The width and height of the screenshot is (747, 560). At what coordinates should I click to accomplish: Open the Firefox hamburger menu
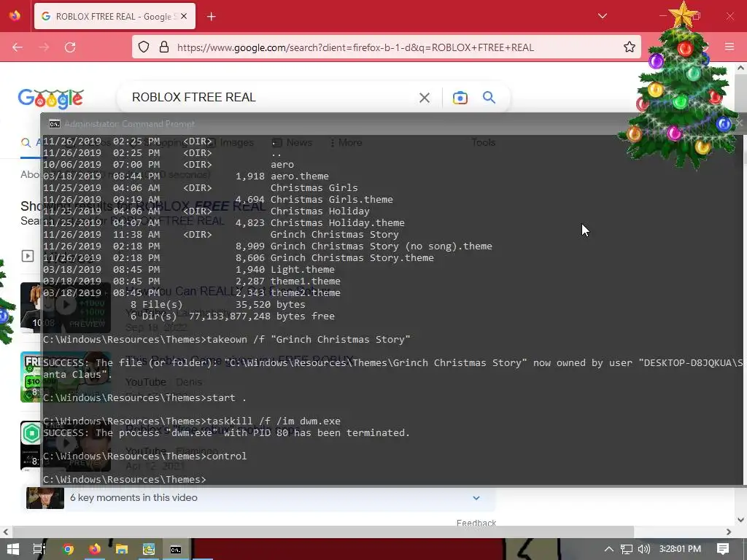pos(729,47)
